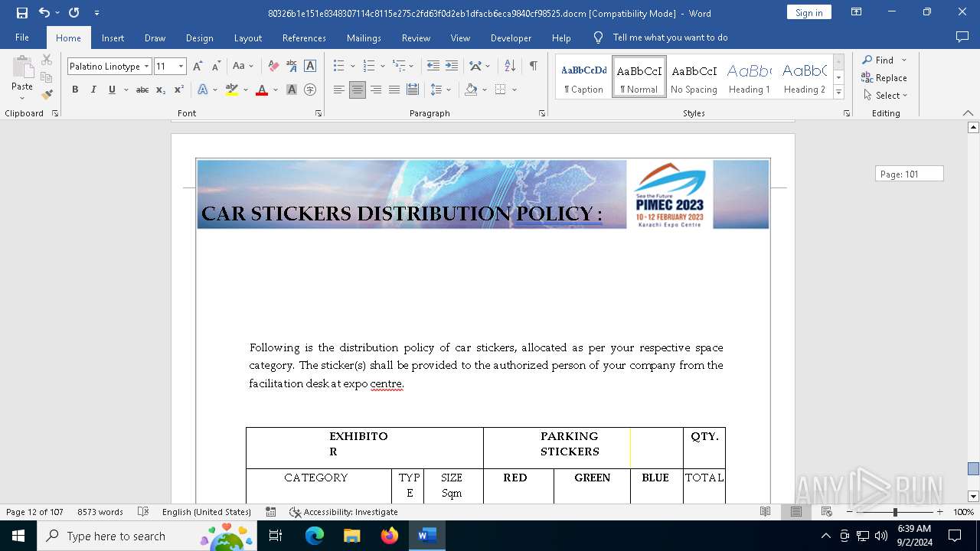Apply yellow text highlight color
The image size is (980, 551).
(232, 90)
